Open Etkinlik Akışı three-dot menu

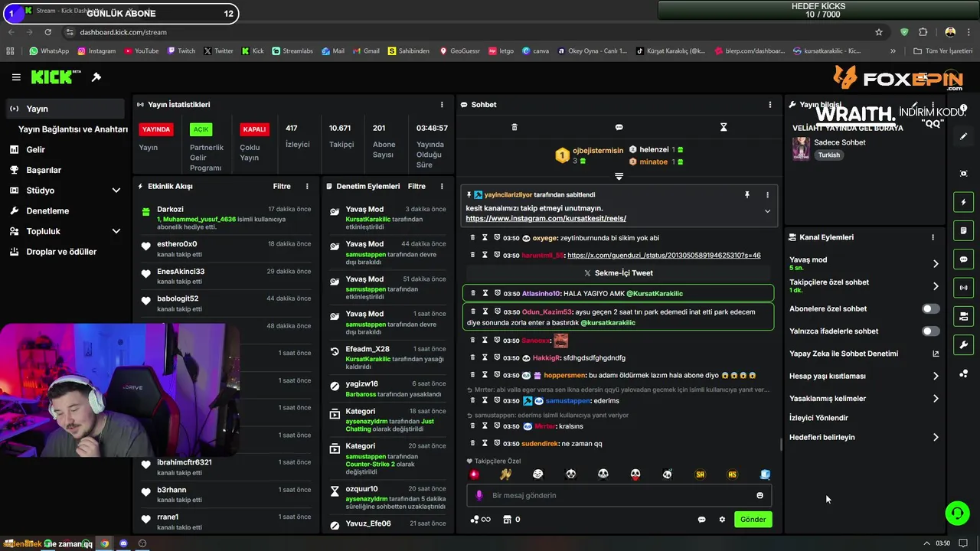pyautogui.click(x=307, y=186)
